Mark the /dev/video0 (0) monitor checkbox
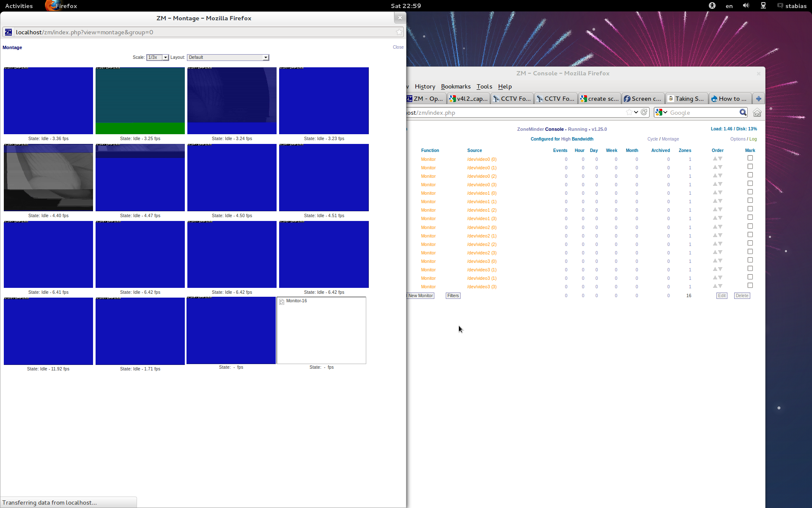The image size is (812, 508). 750,158
